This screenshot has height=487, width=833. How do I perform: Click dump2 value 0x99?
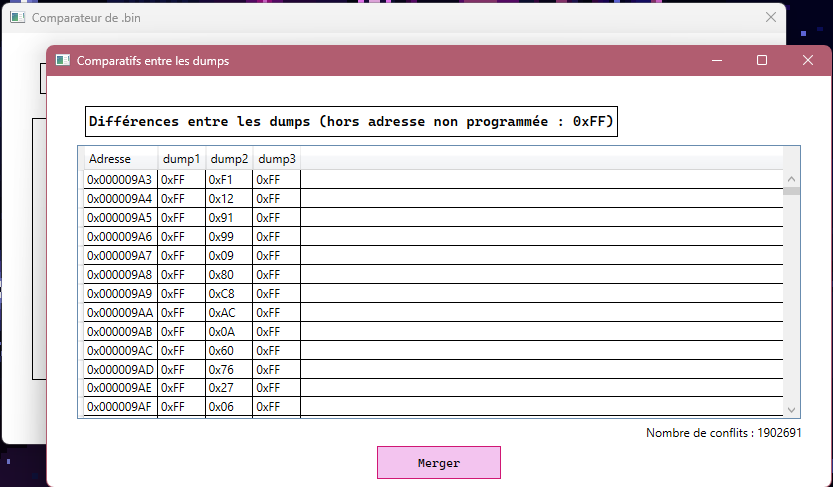tap(221, 236)
